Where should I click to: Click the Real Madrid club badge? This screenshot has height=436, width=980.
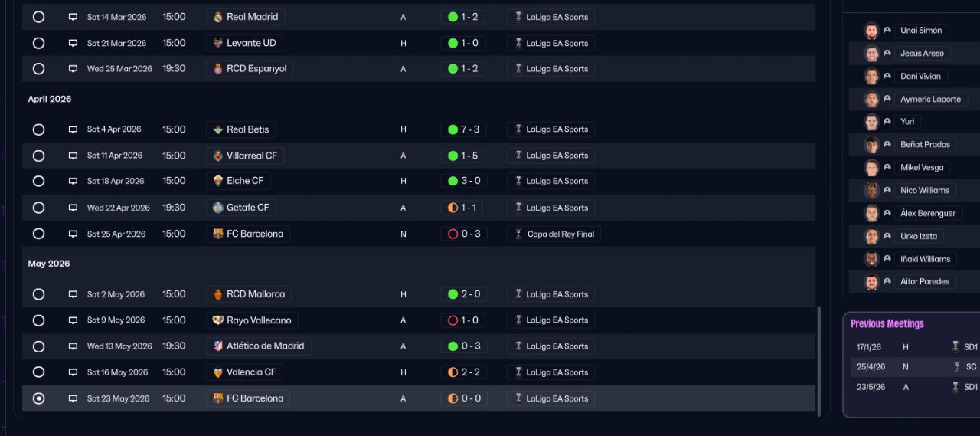(x=218, y=17)
